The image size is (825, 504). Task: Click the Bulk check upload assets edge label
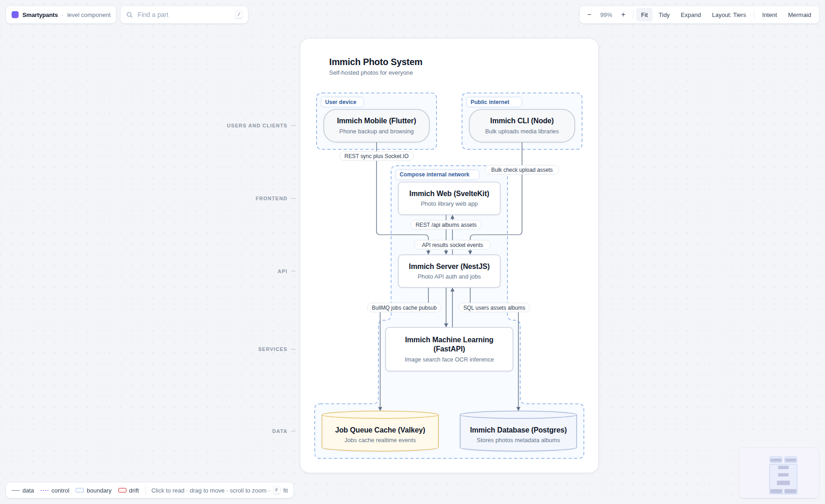[x=522, y=170]
